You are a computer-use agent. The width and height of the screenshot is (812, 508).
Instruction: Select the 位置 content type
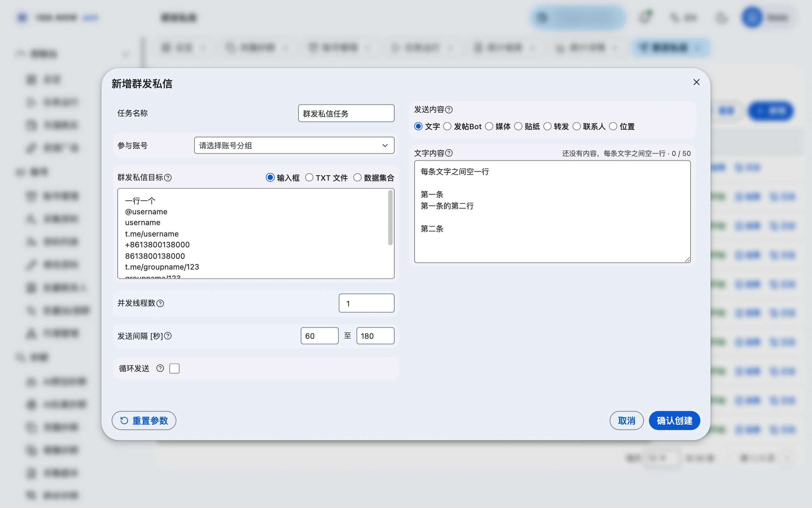pyautogui.click(x=613, y=126)
